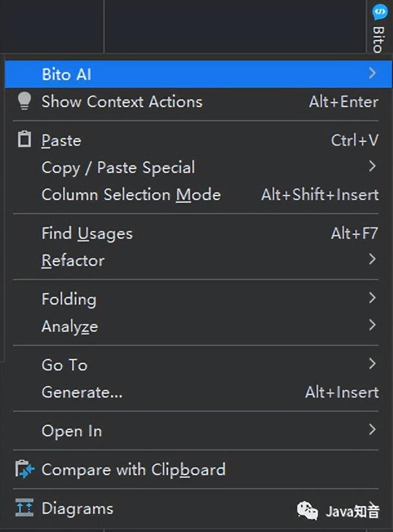Open the Diagrams menu entry
The width and height of the screenshot is (393, 532).
point(77,508)
